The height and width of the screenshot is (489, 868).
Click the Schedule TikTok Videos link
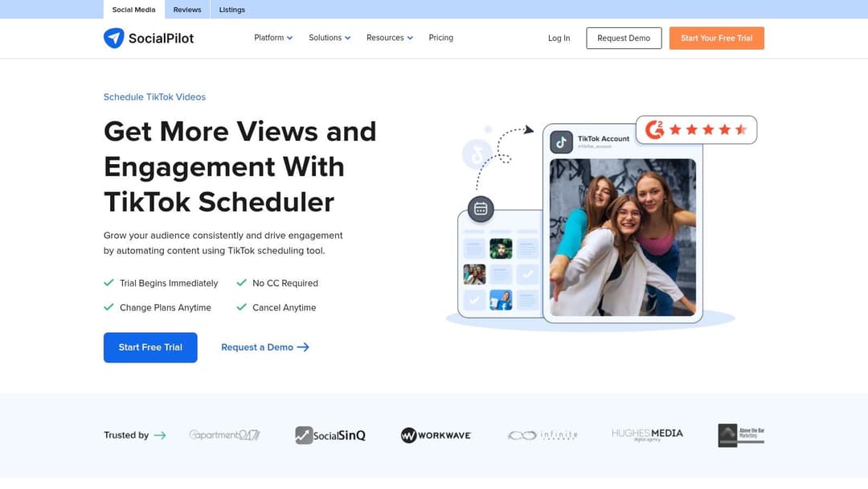click(154, 97)
